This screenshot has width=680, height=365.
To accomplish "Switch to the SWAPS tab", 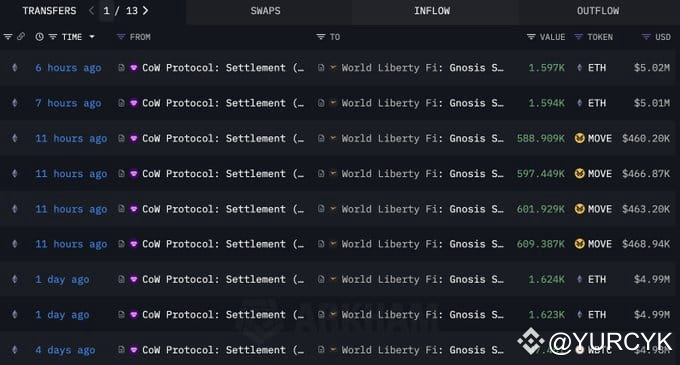I will pyautogui.click(x=265, y=11).
